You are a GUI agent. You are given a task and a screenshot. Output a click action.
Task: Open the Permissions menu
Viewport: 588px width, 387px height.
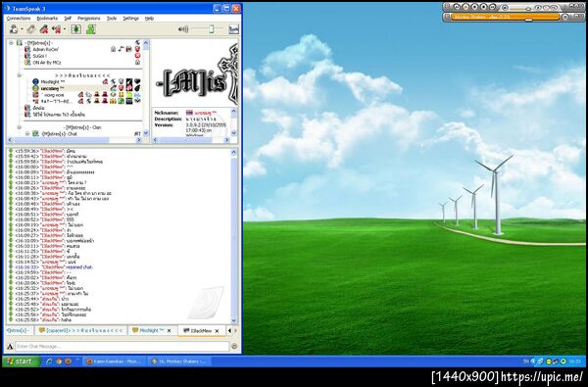pyautogui.click(x=89, y=18)
